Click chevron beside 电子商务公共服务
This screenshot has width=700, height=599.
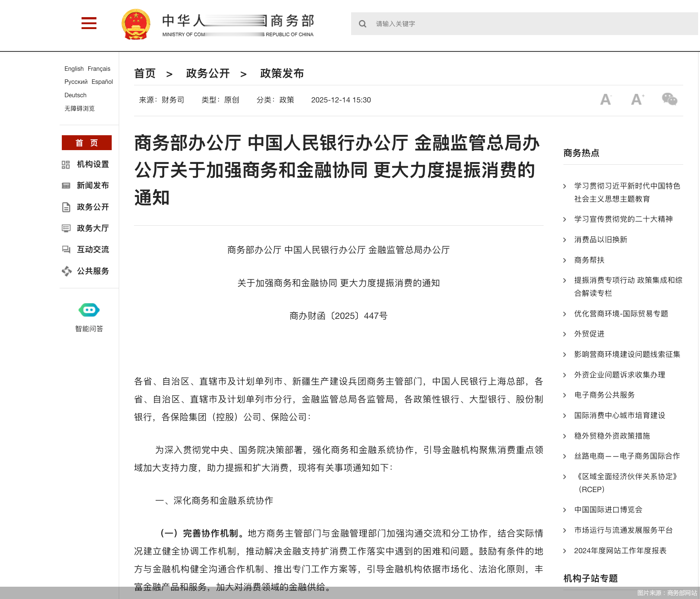pos(565,395)
